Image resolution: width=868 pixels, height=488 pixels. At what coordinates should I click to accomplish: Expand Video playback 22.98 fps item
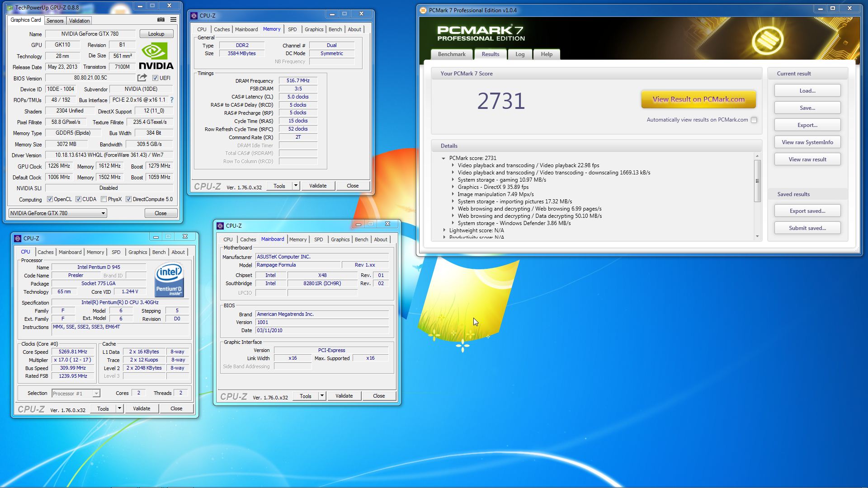coord(453,165)
